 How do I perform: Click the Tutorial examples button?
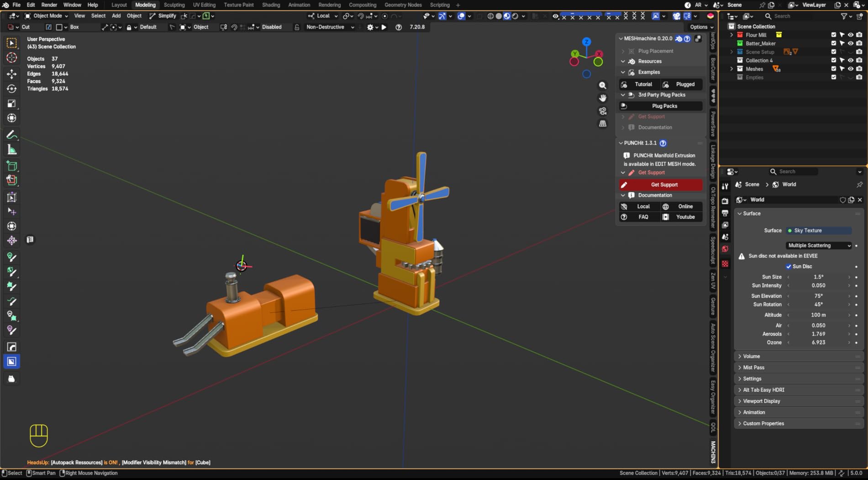(x=640, y=84)
